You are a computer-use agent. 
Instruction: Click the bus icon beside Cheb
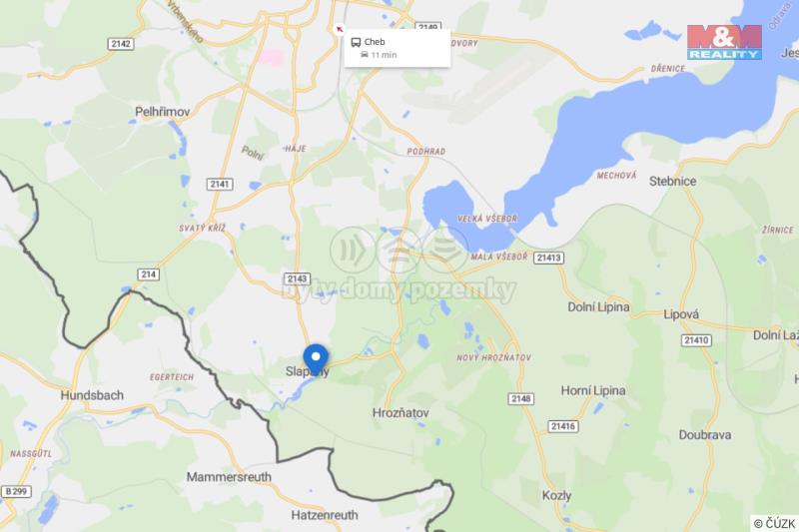[356, 42]
